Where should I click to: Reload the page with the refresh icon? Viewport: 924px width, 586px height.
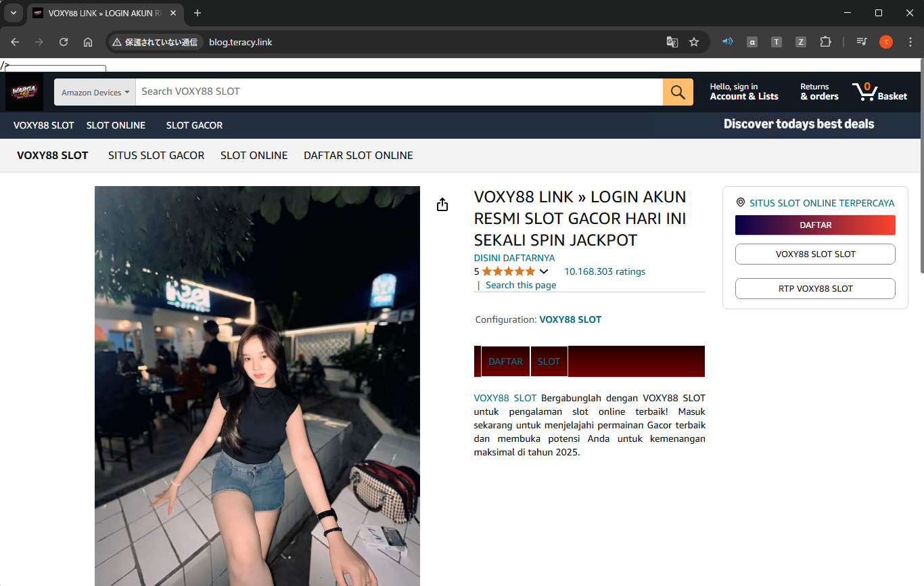point(64,42)
